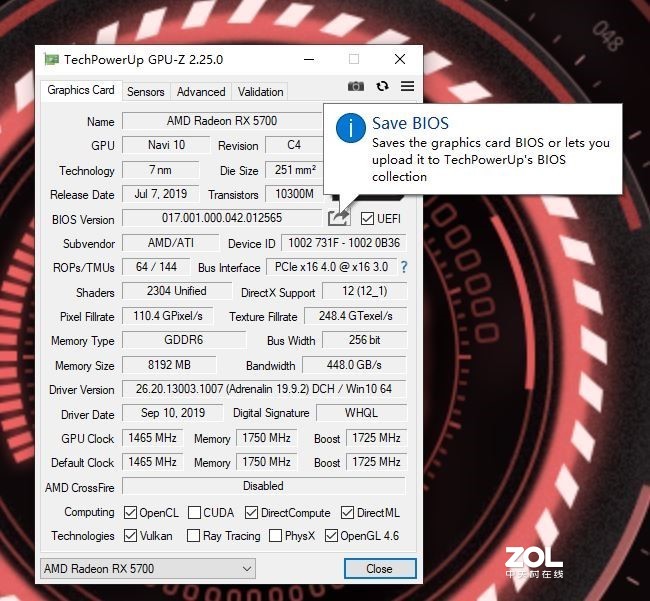This screenshot has width=650, height=601.
Task: Toggle the DirectML checkbox
Action: [347, 512]
